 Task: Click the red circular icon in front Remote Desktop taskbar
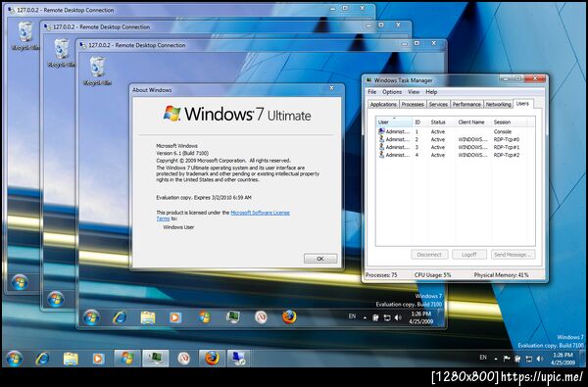(261, 317)
